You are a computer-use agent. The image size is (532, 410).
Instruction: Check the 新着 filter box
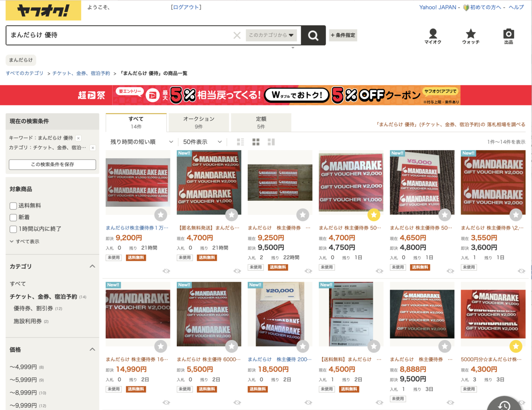(13, 217)
